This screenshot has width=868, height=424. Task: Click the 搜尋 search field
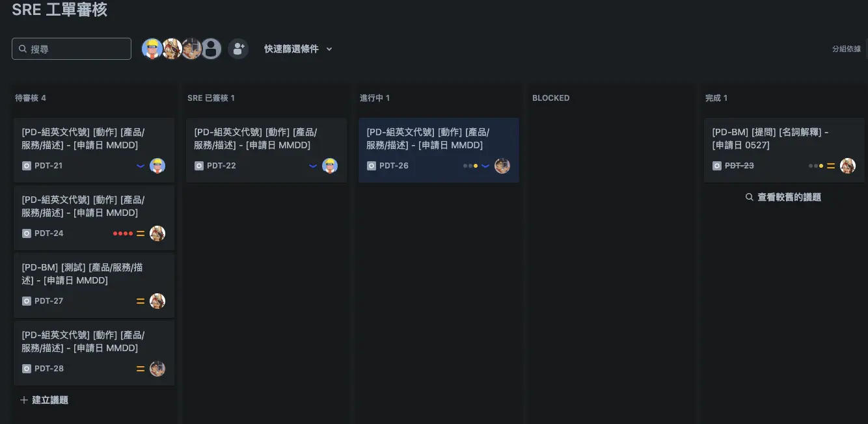coord(72,49)
